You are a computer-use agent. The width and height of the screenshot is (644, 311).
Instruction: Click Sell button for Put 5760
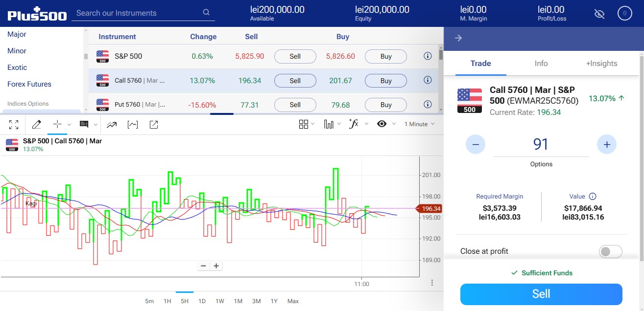pos(295,105)
